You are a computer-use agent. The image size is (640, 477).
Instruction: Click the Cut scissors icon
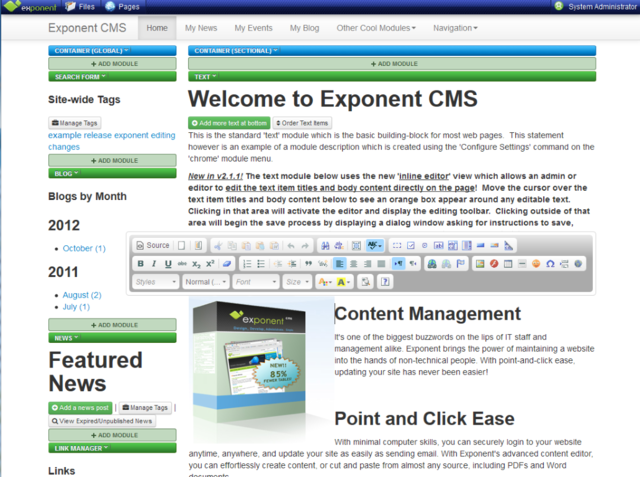[x=218, y=246]
